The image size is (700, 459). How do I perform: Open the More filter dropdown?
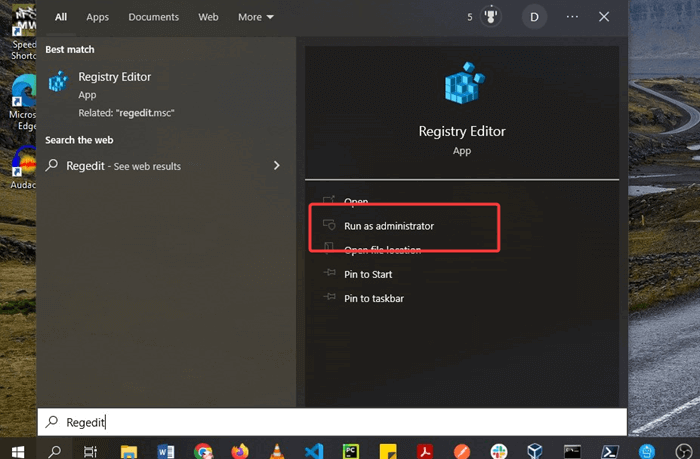pos(256,17)
